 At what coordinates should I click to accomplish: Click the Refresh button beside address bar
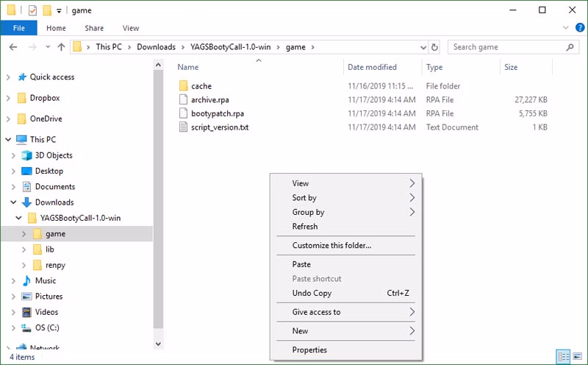coord(434,47)
